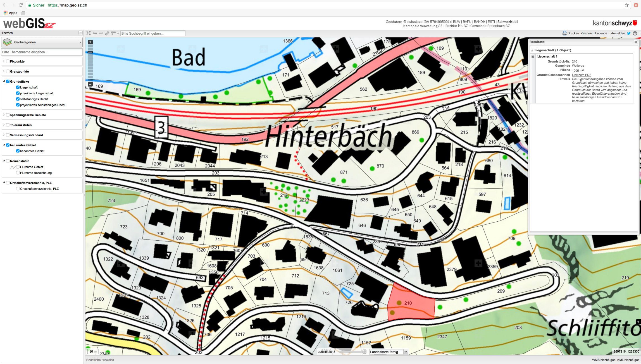Zoom in with the plus button
The height and width of the screenshot is (364, 641).
click(90, 42)
